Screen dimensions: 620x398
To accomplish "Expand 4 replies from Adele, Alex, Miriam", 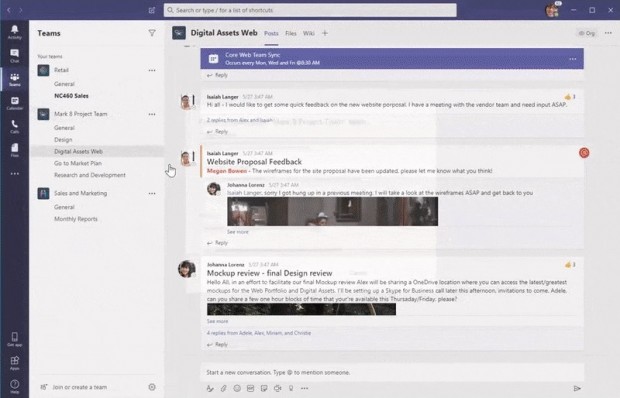I will [259, 333].
